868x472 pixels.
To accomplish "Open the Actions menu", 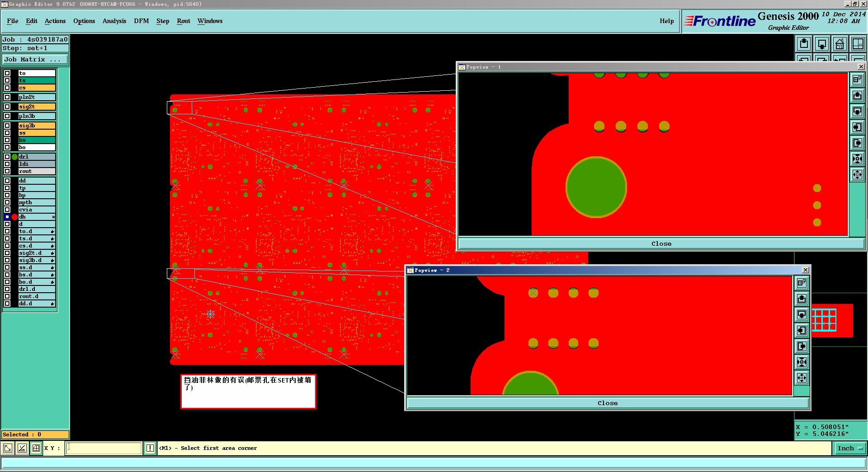I will tap(55, 21).
